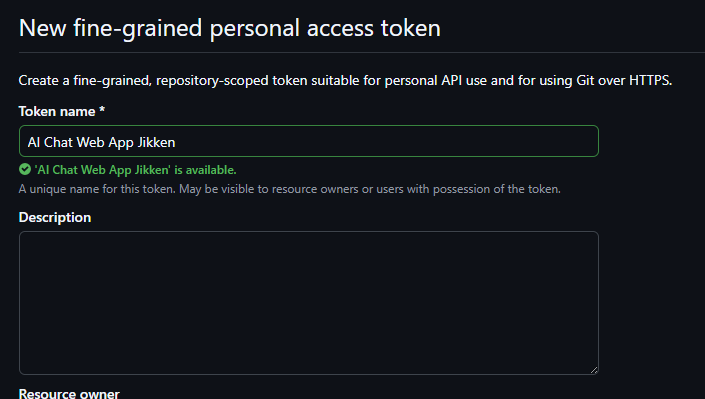
Task: Click the word 'Chat' in the token name field
Action: coord(58,142)
